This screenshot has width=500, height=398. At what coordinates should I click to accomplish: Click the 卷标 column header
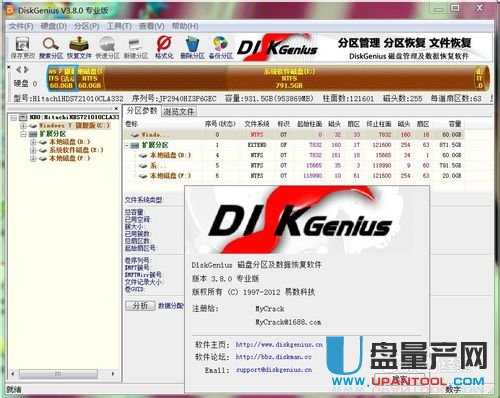pyautogui.click(x=131, y=124)
